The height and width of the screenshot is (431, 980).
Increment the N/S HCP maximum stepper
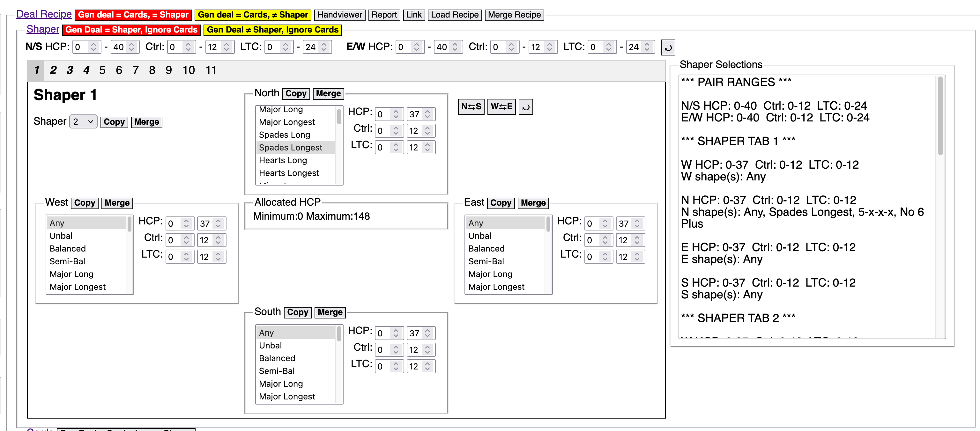(132, 44)
